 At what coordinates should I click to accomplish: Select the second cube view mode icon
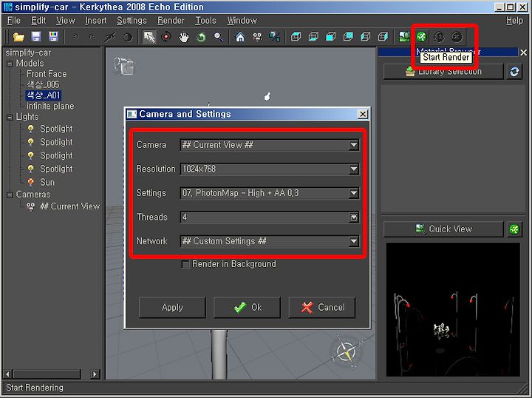tap(313, 37)
